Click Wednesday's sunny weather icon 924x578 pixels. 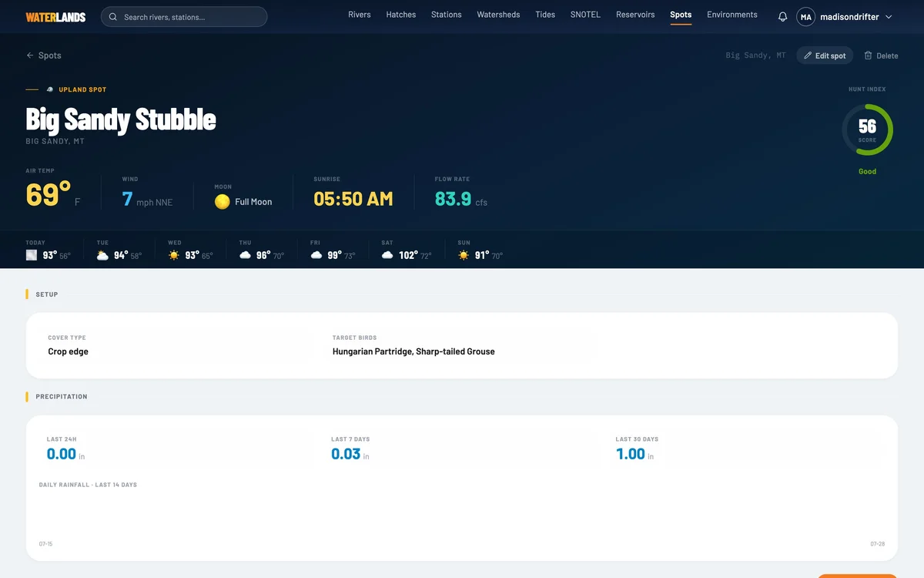[x=174, y=255]
